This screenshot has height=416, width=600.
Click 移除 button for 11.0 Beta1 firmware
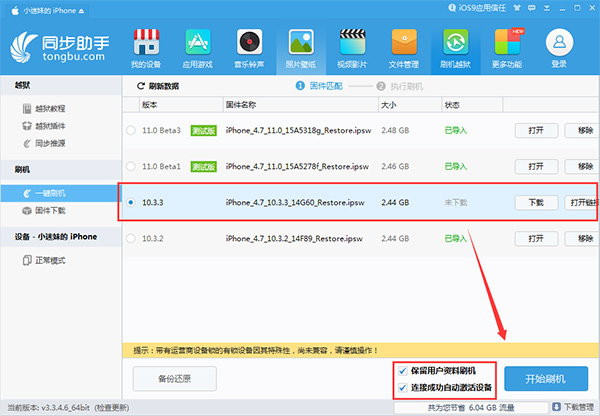(582, 166)
